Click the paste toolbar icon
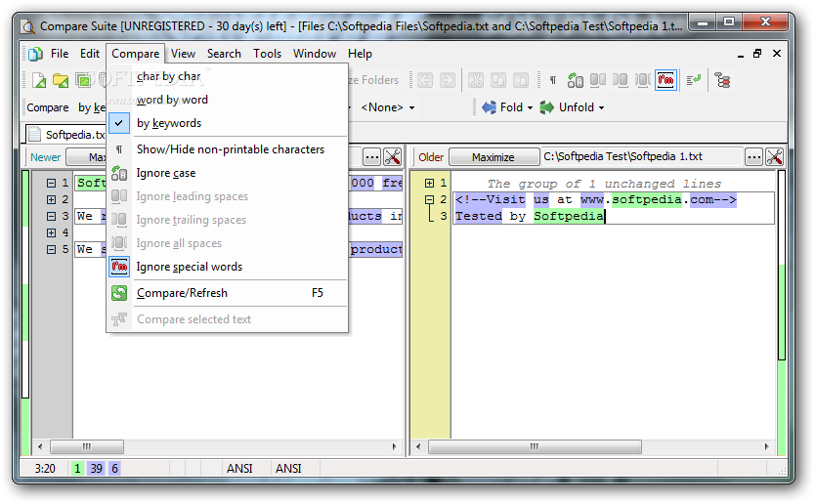This screenshot has height=504, width=815. pyautogui.click(x=520, y=80)
